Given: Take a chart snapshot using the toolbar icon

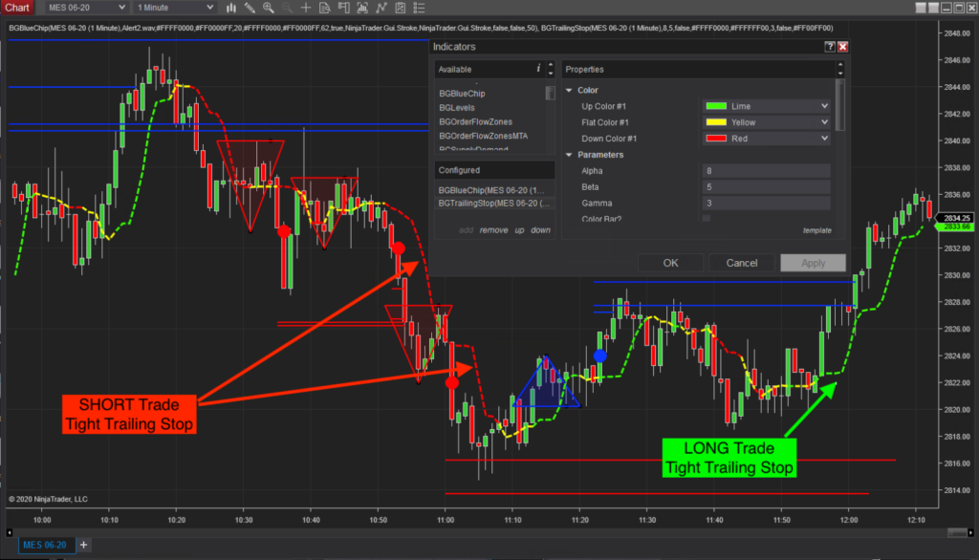Looking at the screenshot, I should click(x=363, y=7).
